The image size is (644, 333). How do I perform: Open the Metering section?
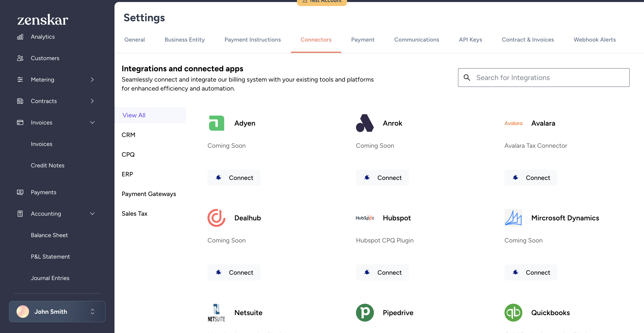pyautogui.click(x=42, y=79)
